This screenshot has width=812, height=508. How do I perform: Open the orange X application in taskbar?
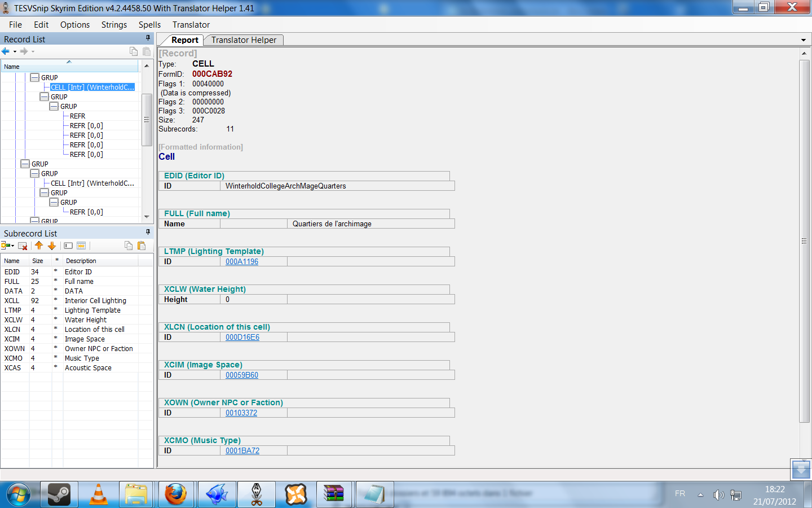click(296, 494)
